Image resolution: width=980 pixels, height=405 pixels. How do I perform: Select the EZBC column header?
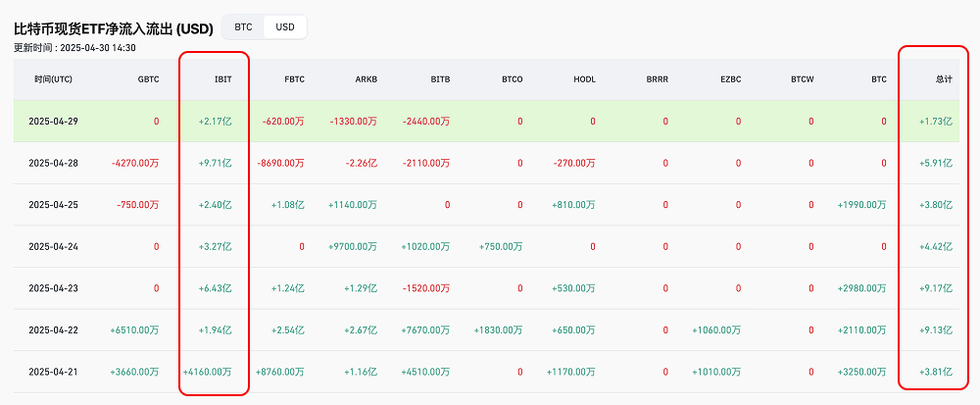click(730, 78)
